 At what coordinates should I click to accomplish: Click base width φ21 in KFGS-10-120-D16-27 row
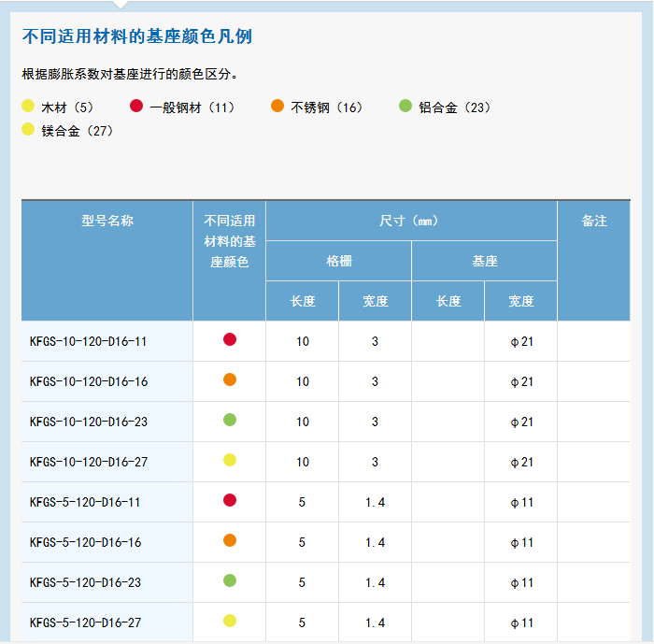pos(521,463)
